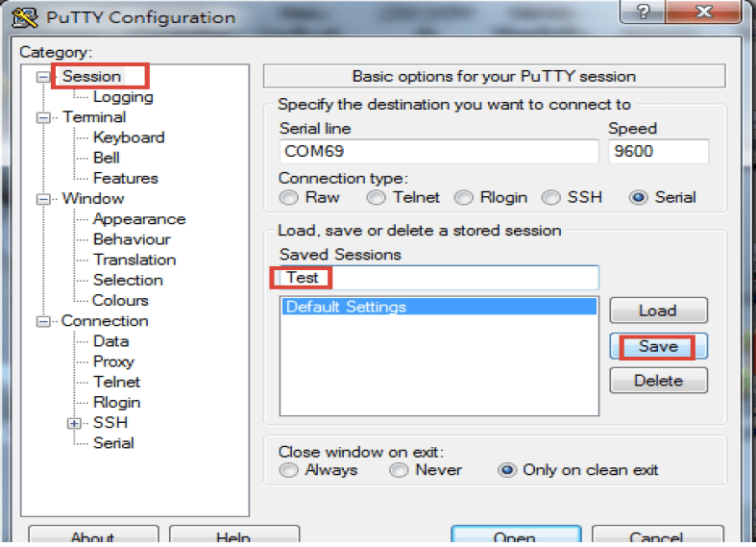Close the PuTTY Configuration window
Screen dimensions: 756x547
point(703,12)
